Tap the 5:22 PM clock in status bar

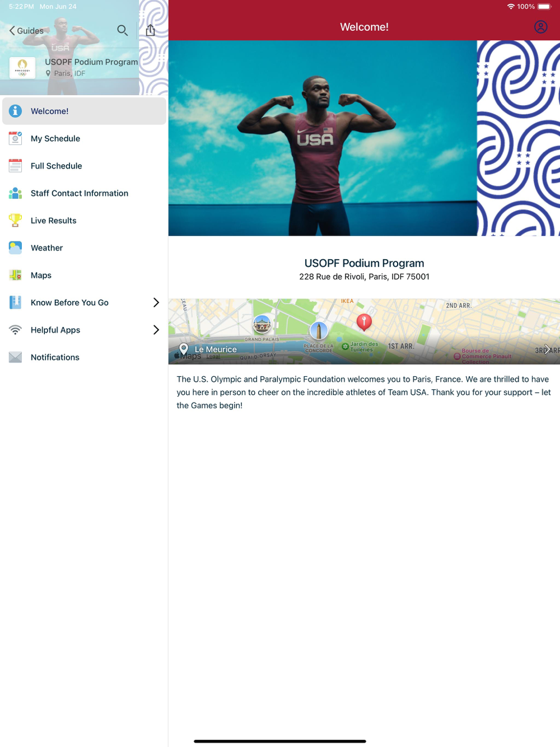21,7
